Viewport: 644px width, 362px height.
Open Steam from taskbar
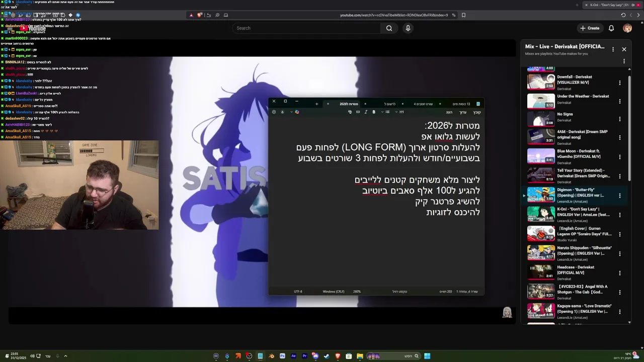327,356
